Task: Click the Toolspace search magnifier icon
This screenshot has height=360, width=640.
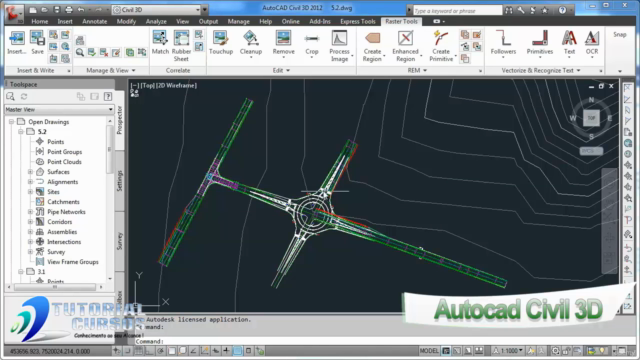Action: 11,96
